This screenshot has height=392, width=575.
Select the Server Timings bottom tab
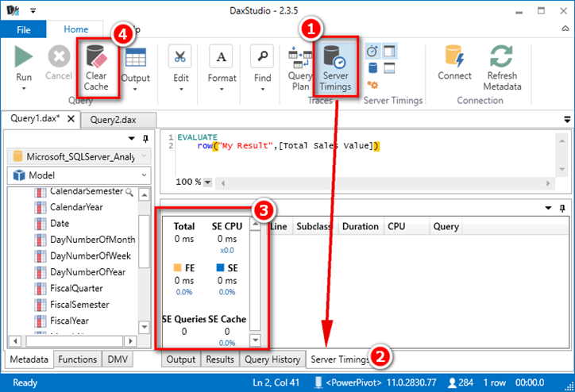pos(340,359)
